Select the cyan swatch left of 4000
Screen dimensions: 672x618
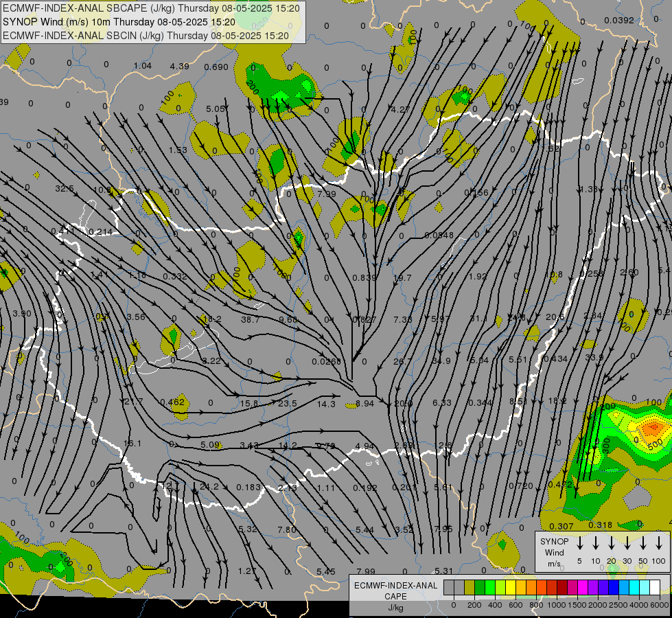634,588
